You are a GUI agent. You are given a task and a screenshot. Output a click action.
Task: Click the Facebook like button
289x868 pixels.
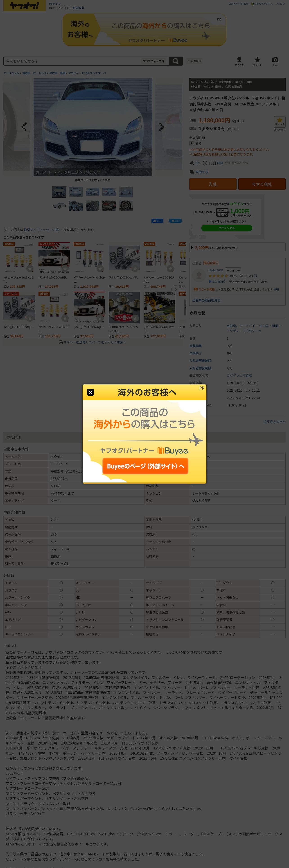pyautogui.click(x=157, y=221)
